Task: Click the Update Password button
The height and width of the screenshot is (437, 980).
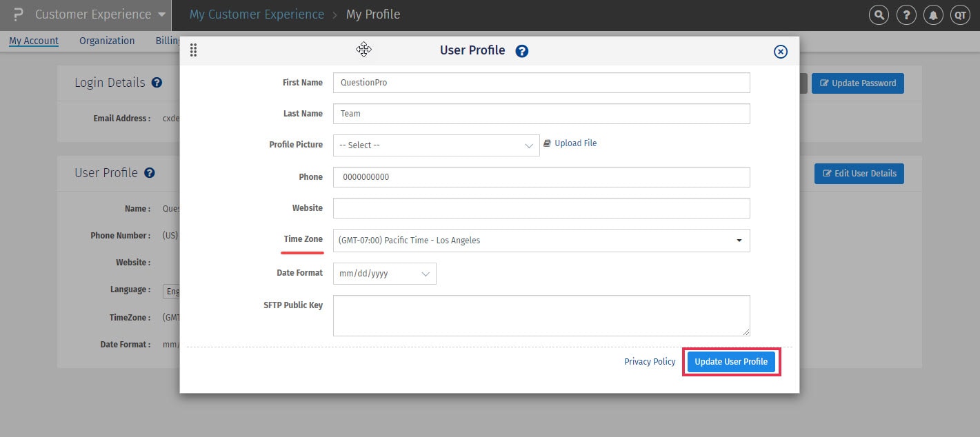Action: [857, 83]
